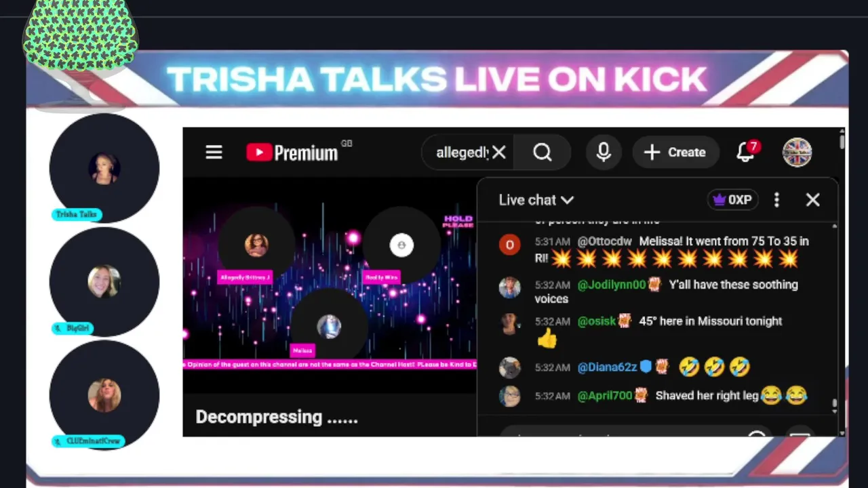
Task: Click @Diana62z username in chat
Action: point(607,367)
